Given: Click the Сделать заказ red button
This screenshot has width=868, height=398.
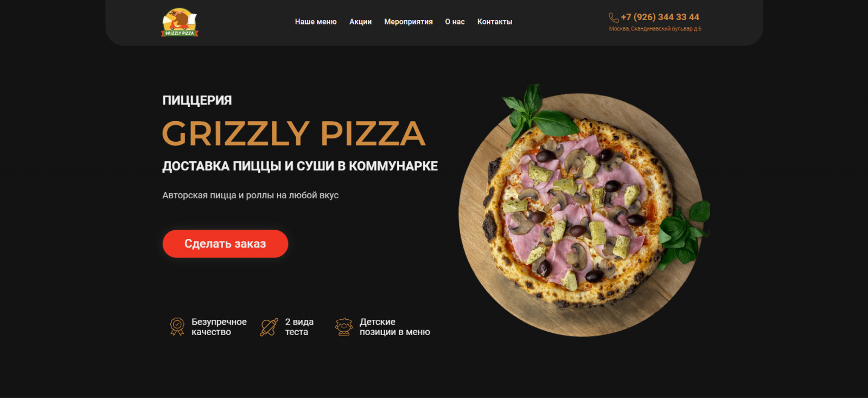Looking at the screenshot, I should pos(225,244).
